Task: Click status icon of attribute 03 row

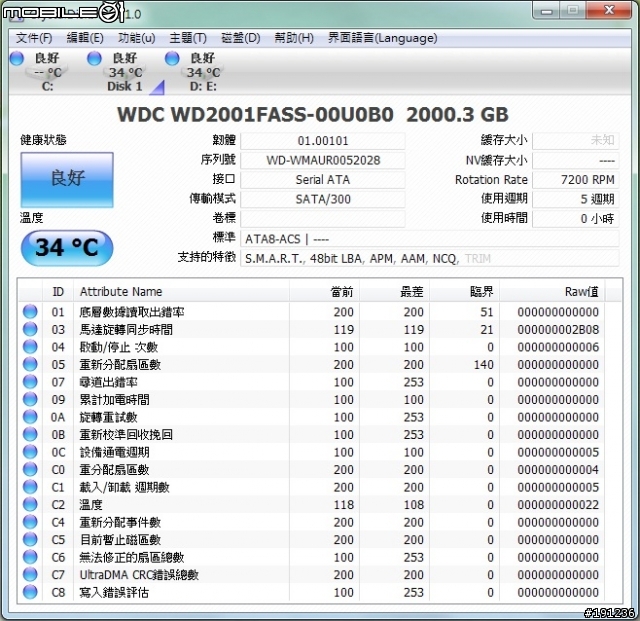Action: click(30, 329)
